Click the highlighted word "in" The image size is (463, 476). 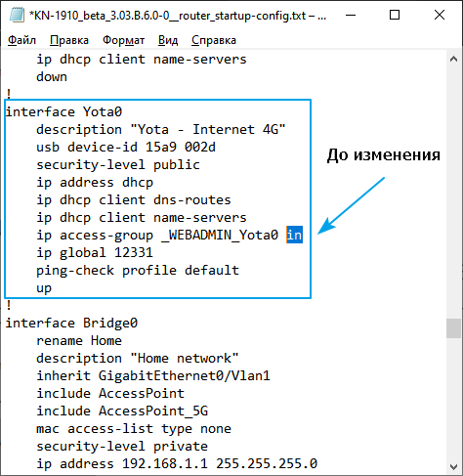294,235
